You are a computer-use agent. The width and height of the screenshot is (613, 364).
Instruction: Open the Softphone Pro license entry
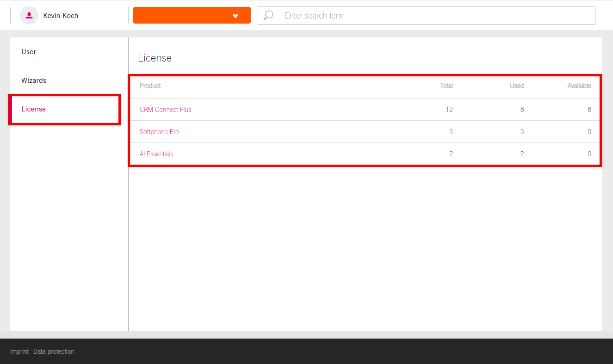coord(159,132)
